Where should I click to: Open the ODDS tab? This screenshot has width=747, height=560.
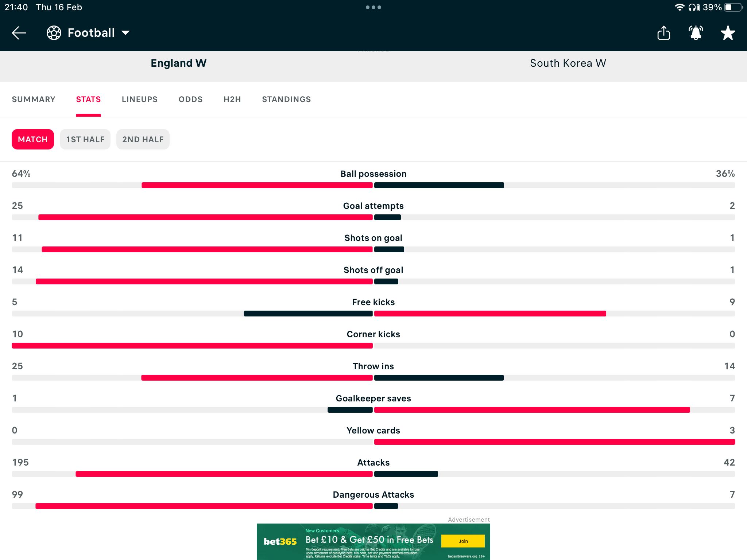coord(190,99)
